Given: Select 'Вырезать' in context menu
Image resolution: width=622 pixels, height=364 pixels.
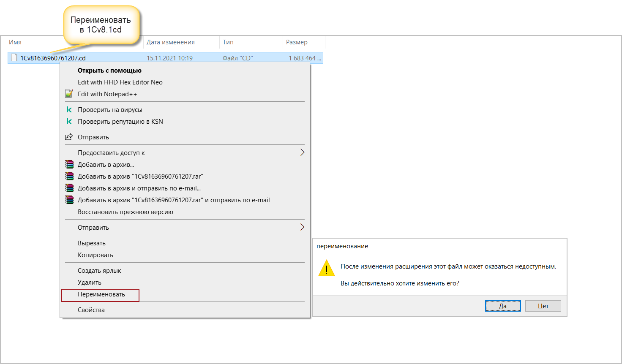Looking at the screenshot, I should pyautogui.click(x=92, y=243).
